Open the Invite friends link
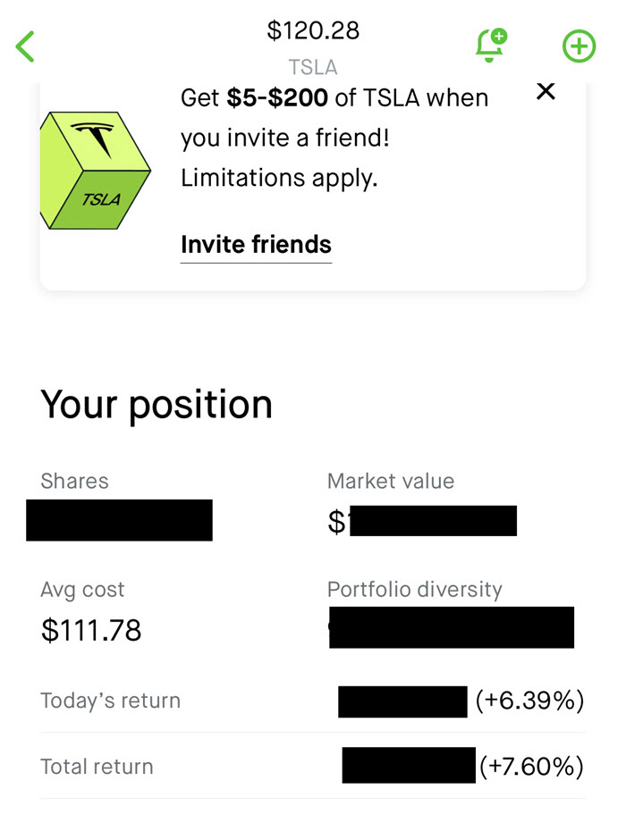The width and height of the screenshot is (626, 840). click(x=256, y=245)
